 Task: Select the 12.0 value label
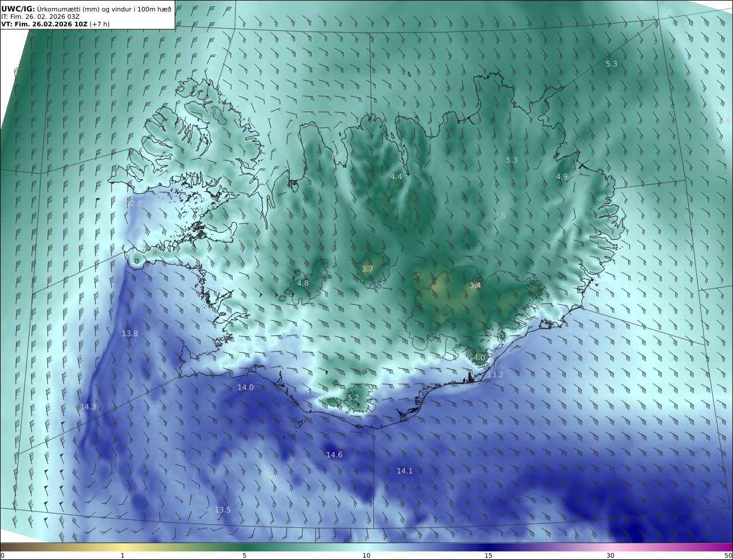tap(134, 204)
